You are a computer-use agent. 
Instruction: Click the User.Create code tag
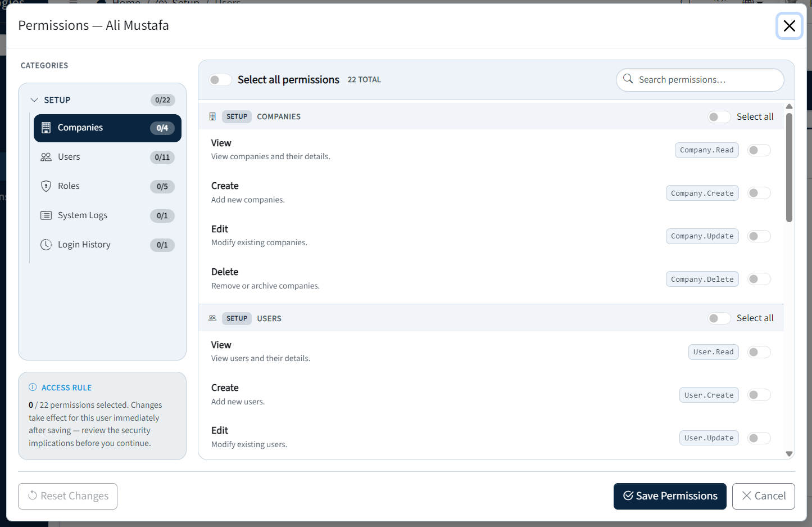[709, 395]
